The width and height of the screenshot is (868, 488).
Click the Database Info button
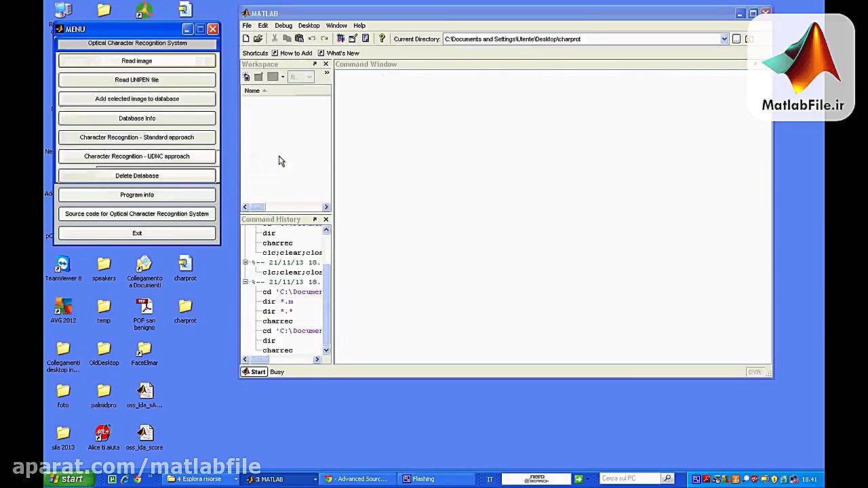click(x=137, y=119)
